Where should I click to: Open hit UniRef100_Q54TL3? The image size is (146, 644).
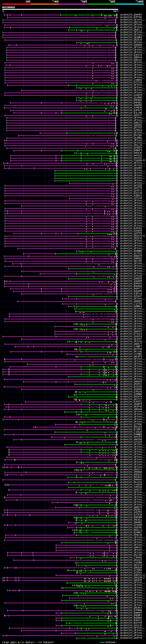[131, 30]
